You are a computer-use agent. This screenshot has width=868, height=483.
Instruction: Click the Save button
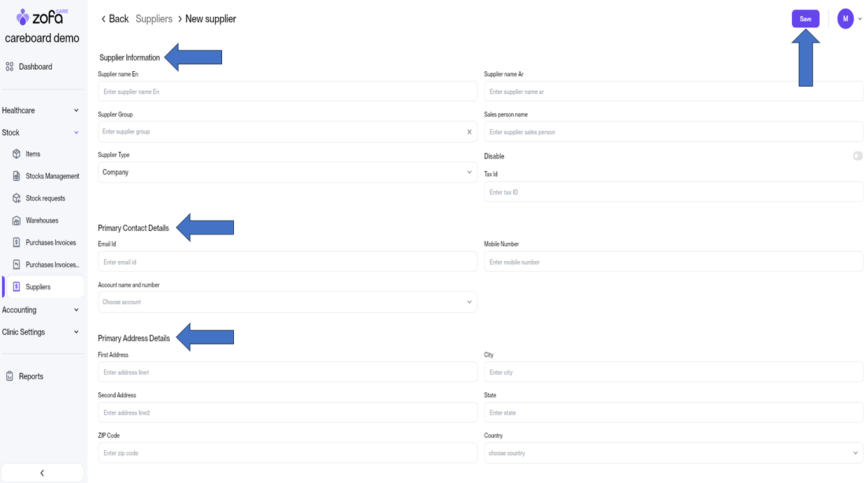coord(805,19)
